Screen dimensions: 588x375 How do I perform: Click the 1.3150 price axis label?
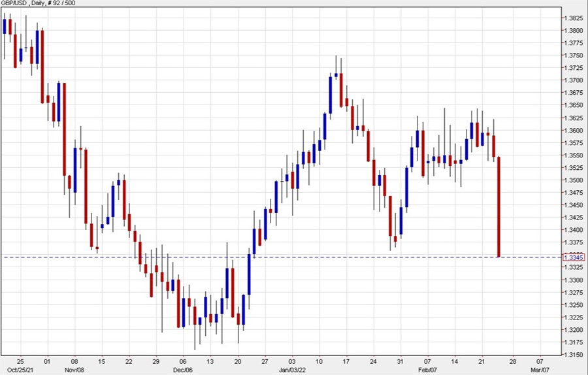point(574,355)
